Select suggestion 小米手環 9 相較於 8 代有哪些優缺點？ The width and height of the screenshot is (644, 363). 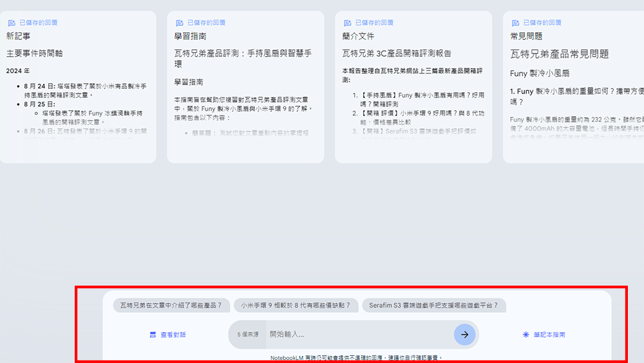296,306
